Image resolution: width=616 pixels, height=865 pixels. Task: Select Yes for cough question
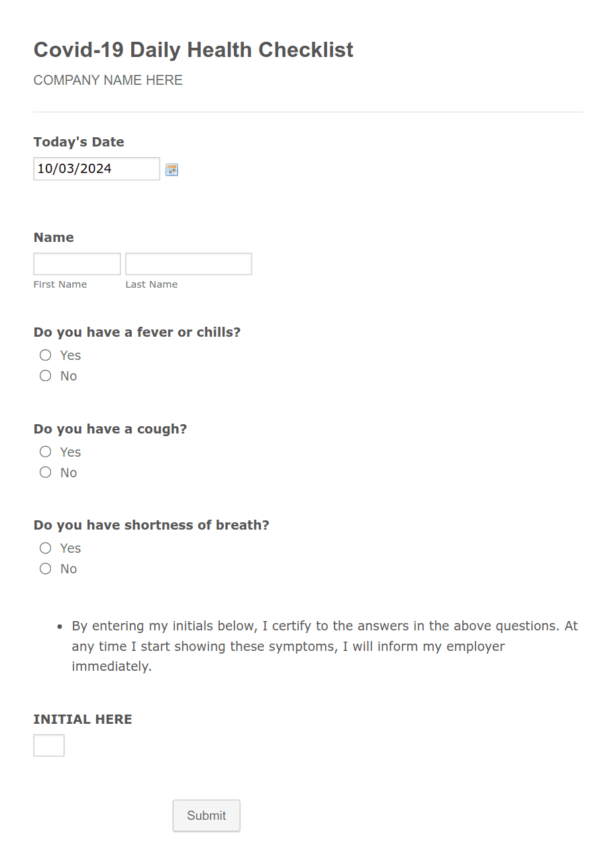pyautogui.click(x=45, y=451)
